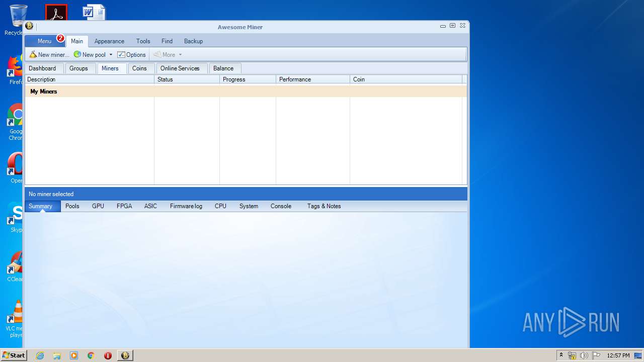Open the System details tab
This screenshot has width=644, height=362.
point(249,206)
